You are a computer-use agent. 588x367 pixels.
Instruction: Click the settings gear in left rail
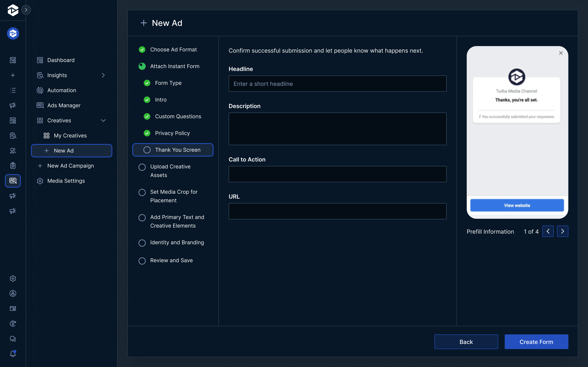13,278
